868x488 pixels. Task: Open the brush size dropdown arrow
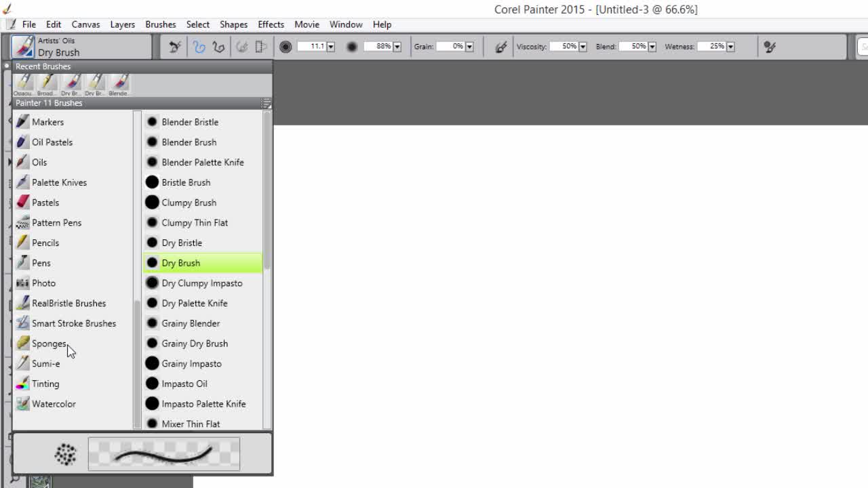click(x=331, y=47)
